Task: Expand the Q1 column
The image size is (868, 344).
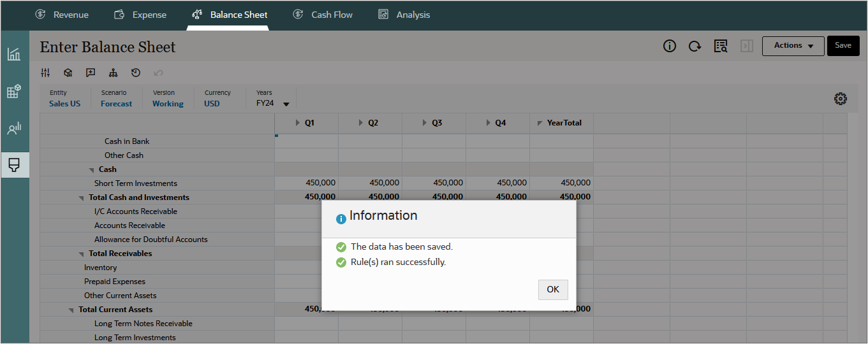Action: click(298, 123)
